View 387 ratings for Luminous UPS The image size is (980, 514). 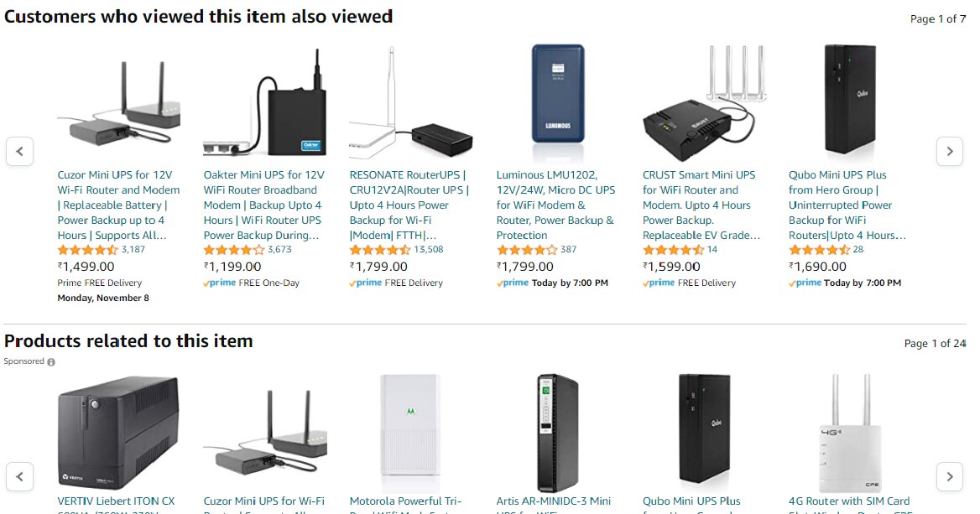[x=569, y=250]
